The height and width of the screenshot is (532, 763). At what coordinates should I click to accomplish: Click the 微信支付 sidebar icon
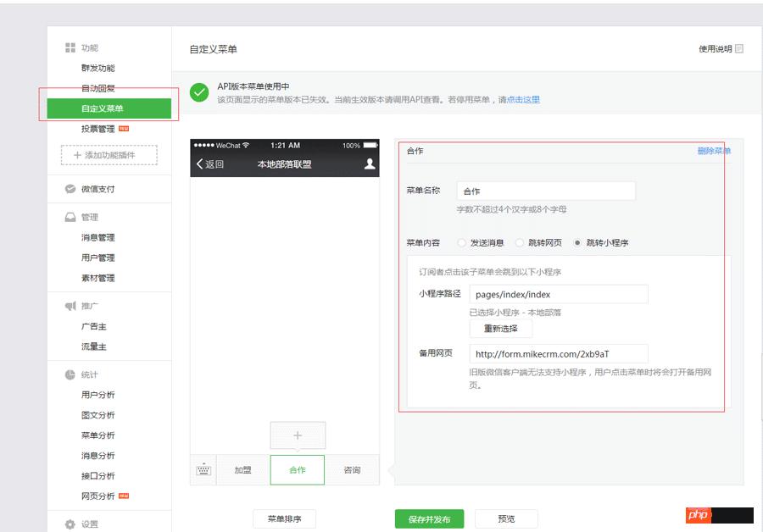70,189
